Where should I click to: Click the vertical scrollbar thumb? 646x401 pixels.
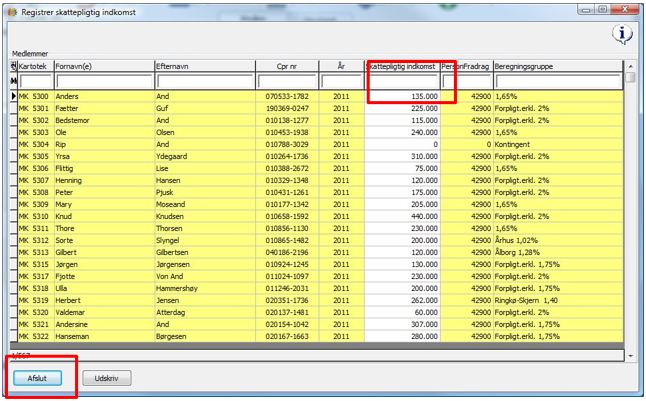pyautogui.click(x=630, y=77)
